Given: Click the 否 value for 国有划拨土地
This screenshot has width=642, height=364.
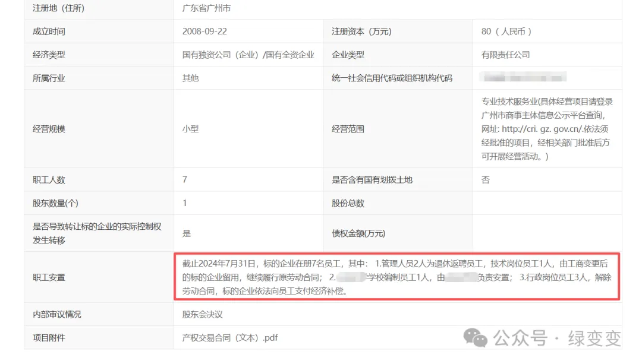Looking at the screenshot, I should [486, 180].
